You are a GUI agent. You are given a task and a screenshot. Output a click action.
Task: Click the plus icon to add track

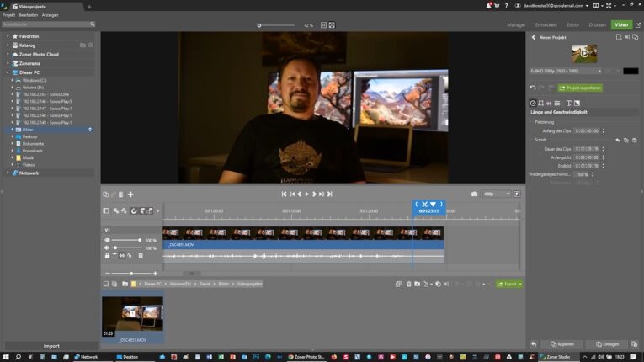coord(130,194)
